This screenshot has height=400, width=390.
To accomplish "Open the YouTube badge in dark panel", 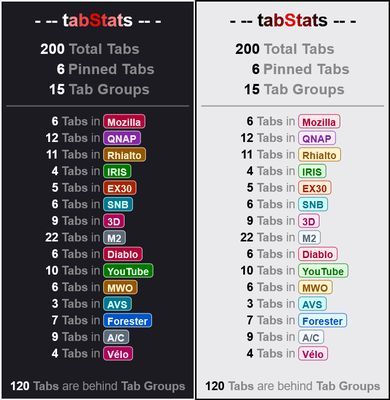I will [x=128, y=271].
